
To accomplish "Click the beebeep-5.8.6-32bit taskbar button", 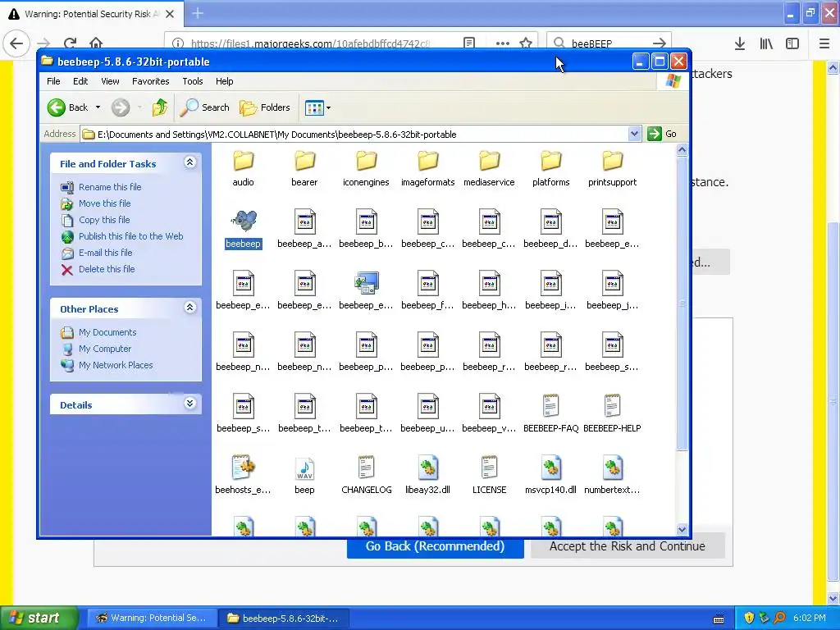I will pos(284,619).
